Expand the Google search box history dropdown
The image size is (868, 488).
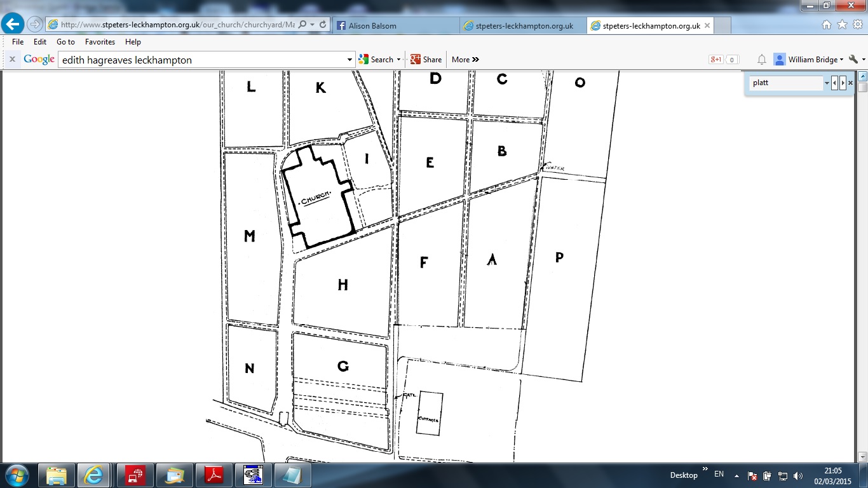(349, 60)
